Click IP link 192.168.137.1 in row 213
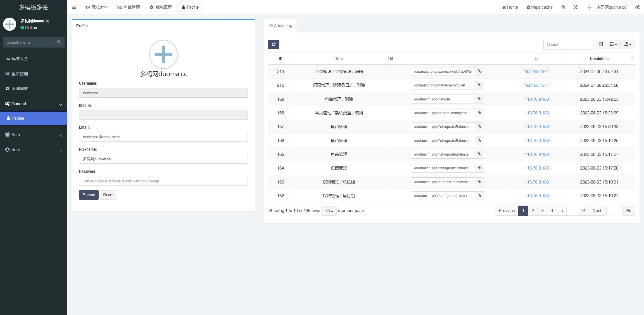This screenshot has height=315, width=644. point(536,72)
